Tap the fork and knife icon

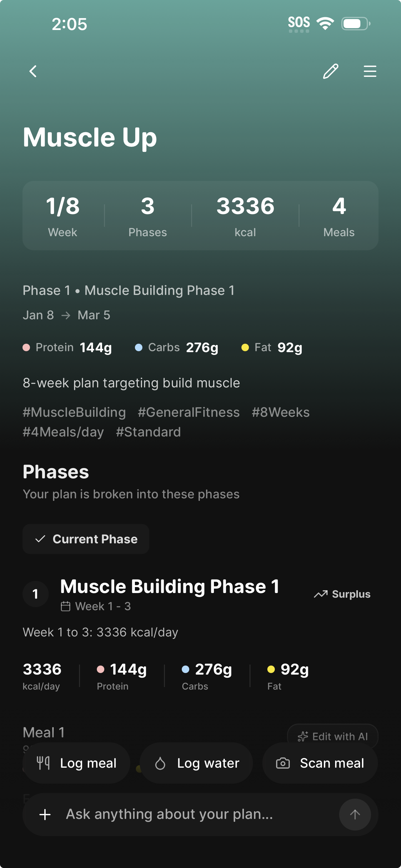(x=43, y=763)
